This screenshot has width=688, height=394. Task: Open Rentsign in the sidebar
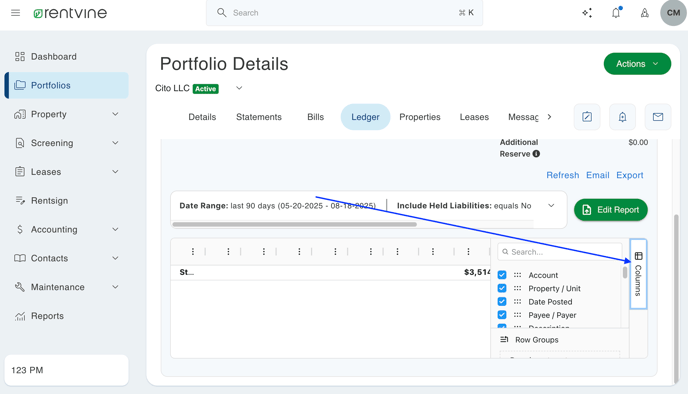[67, 201]
